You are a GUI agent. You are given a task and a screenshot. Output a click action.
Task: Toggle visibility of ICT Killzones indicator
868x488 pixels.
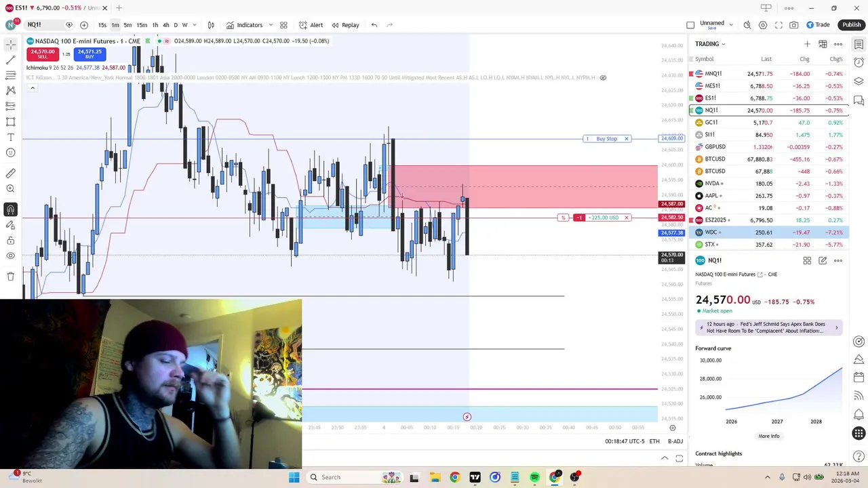[603, 77]
